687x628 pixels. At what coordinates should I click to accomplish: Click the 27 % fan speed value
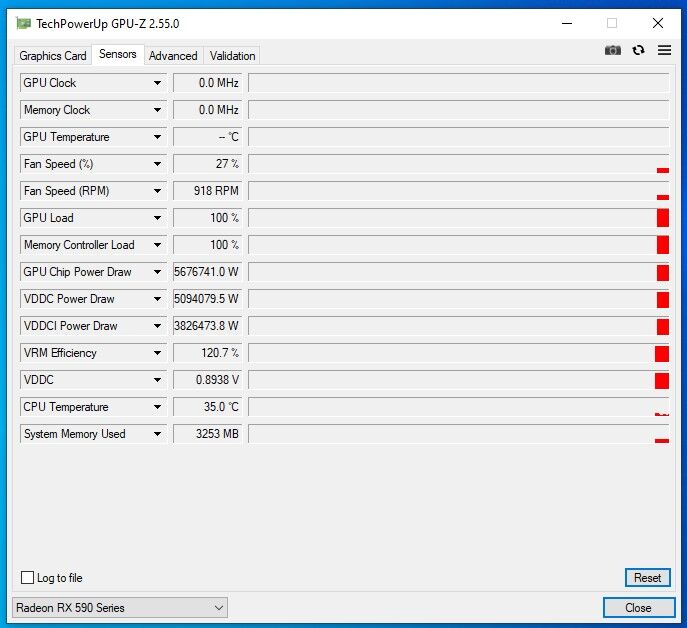(207, 164)
